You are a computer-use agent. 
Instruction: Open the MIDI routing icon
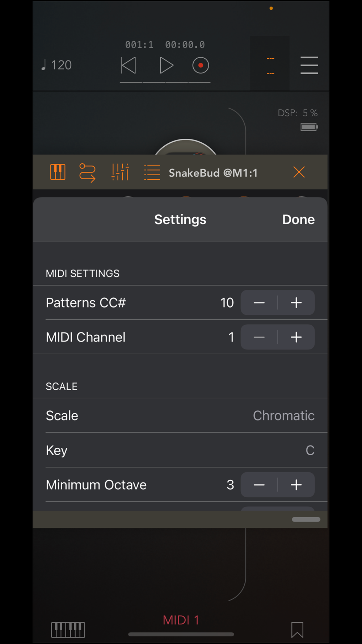click(x=87, y=172)
